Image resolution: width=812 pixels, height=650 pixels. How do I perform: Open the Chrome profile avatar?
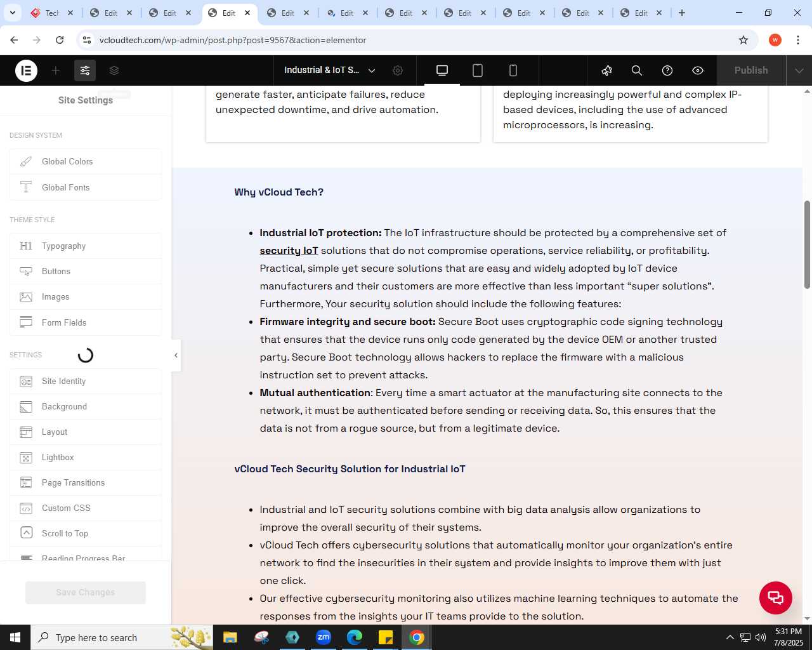(x=775, y=40)
